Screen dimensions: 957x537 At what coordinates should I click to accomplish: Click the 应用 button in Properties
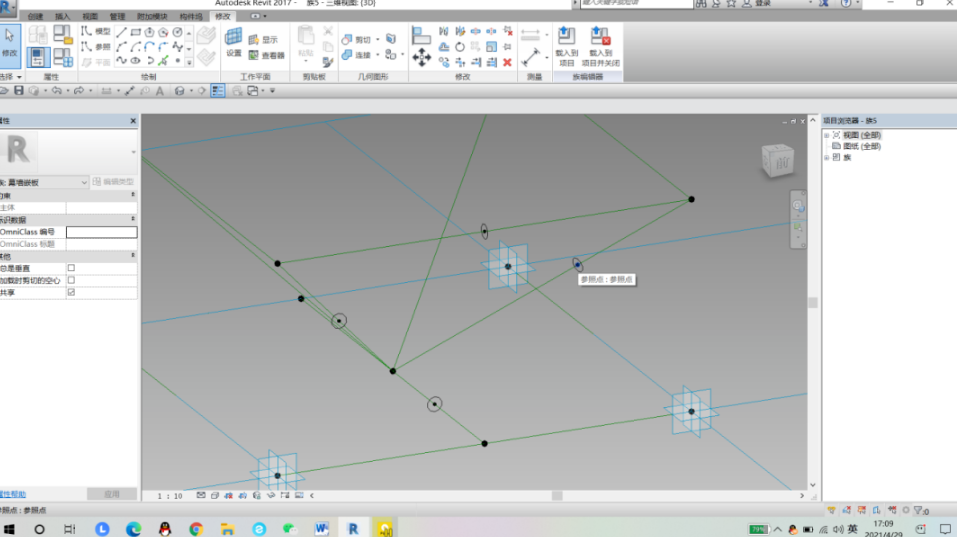click(x=112, y=494)
